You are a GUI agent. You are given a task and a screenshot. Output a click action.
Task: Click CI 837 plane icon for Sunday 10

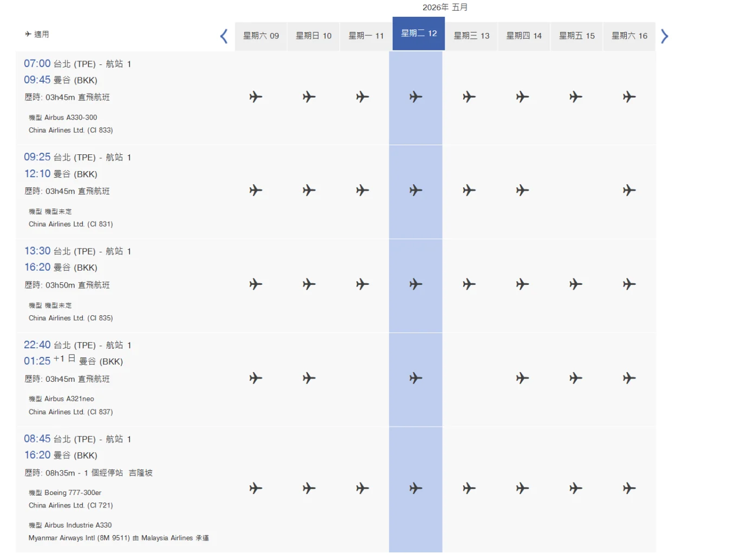coord(309,378)
